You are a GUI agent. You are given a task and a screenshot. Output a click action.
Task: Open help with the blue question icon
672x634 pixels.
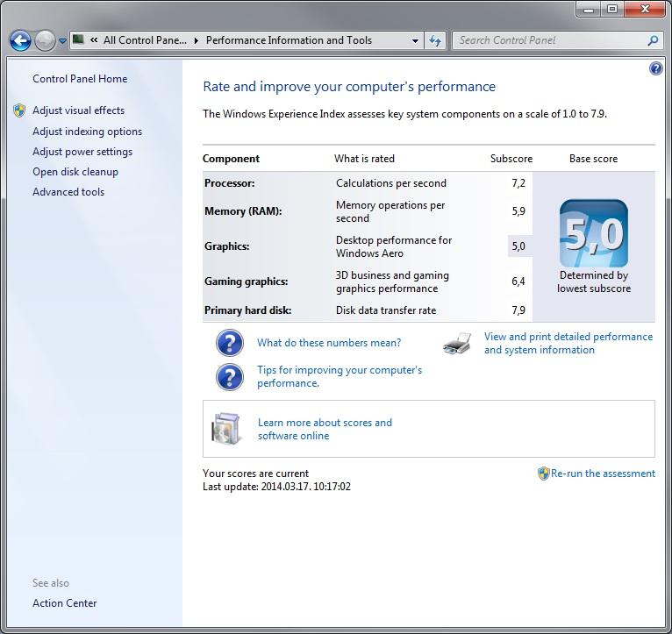655,68
